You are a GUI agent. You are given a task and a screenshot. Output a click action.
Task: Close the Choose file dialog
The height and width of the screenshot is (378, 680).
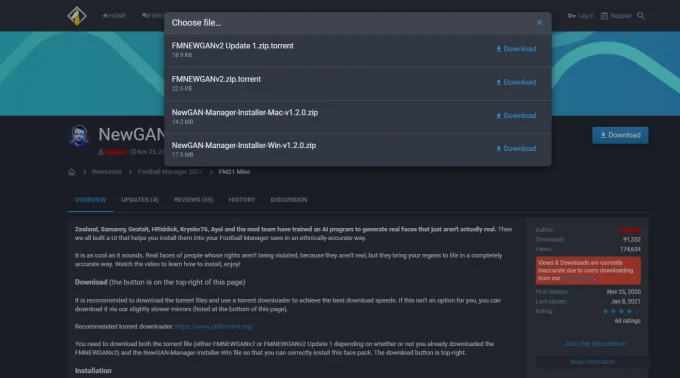click(x=539, y=23)
